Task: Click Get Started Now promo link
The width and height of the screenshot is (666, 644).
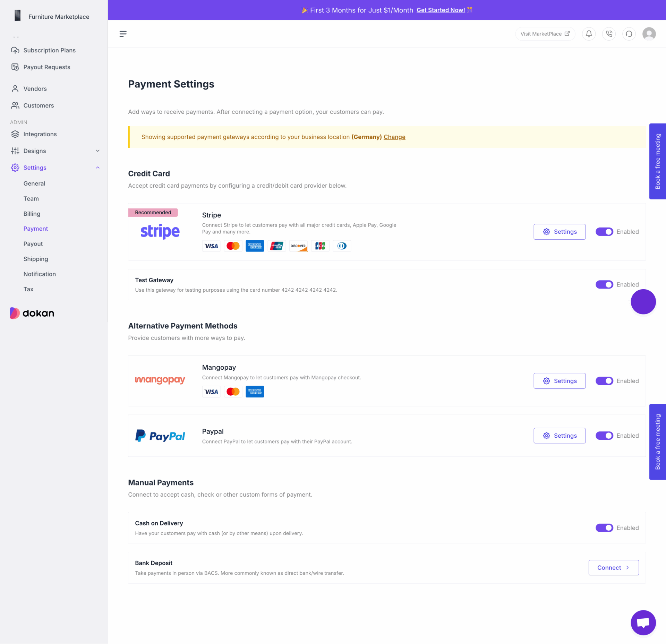Action: point(441,9)
